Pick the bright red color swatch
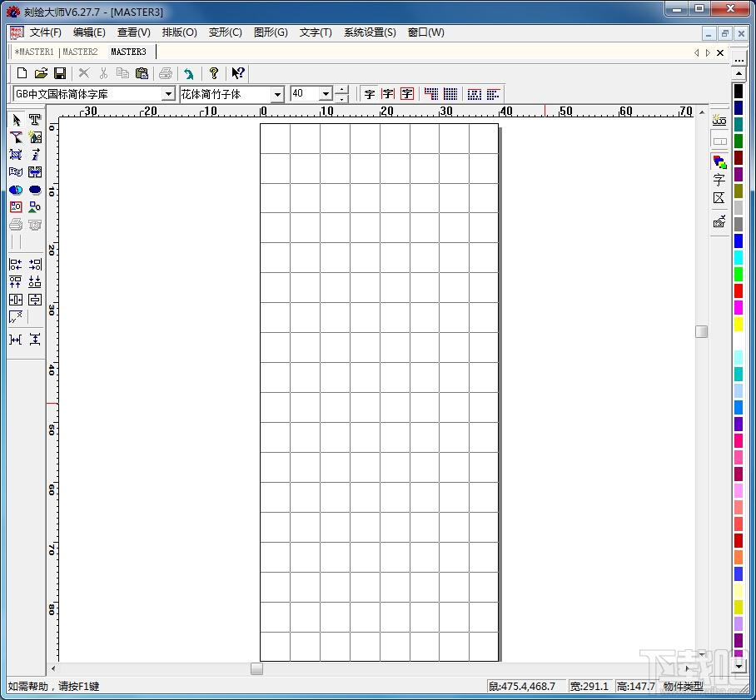The height and width of the screenshot is (700, 756). 739,290
